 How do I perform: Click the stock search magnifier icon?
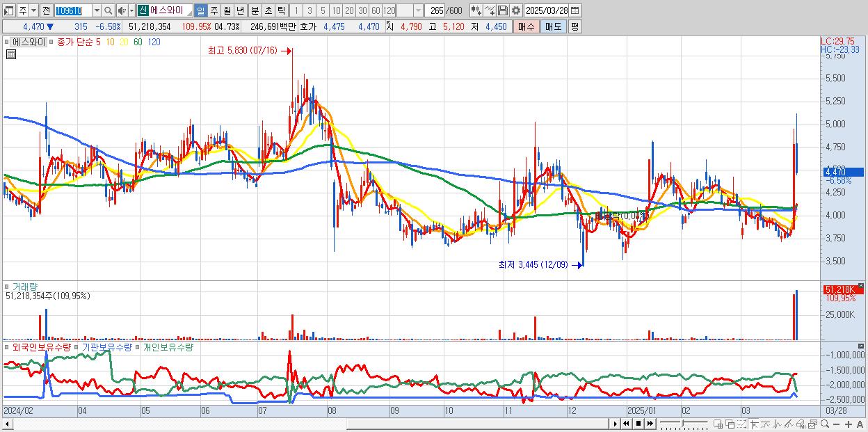point(108,10)
